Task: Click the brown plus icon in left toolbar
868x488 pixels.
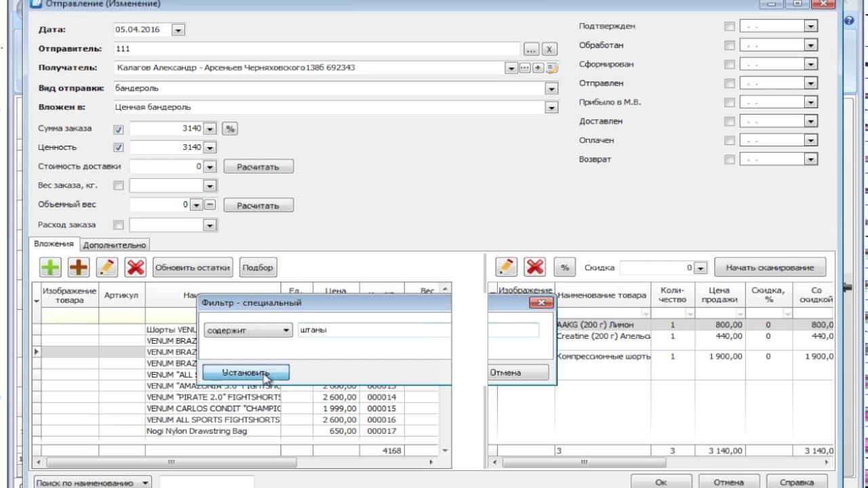Action: (x=79, y=268)
